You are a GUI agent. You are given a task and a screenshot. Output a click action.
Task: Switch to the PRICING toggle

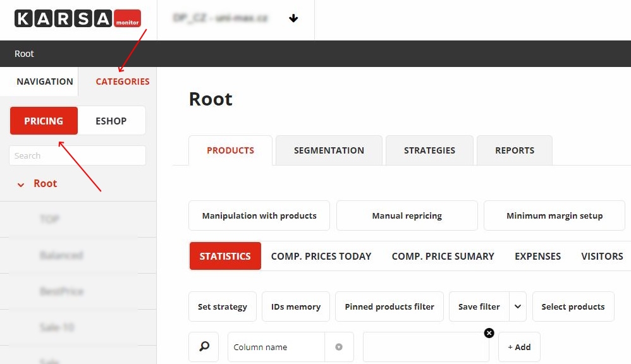point(44,121)
